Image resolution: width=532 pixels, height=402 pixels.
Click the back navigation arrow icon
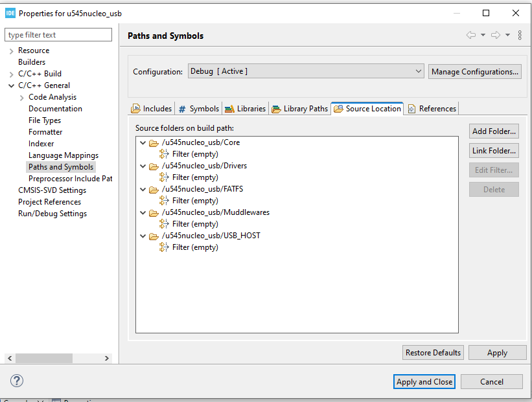471,35
